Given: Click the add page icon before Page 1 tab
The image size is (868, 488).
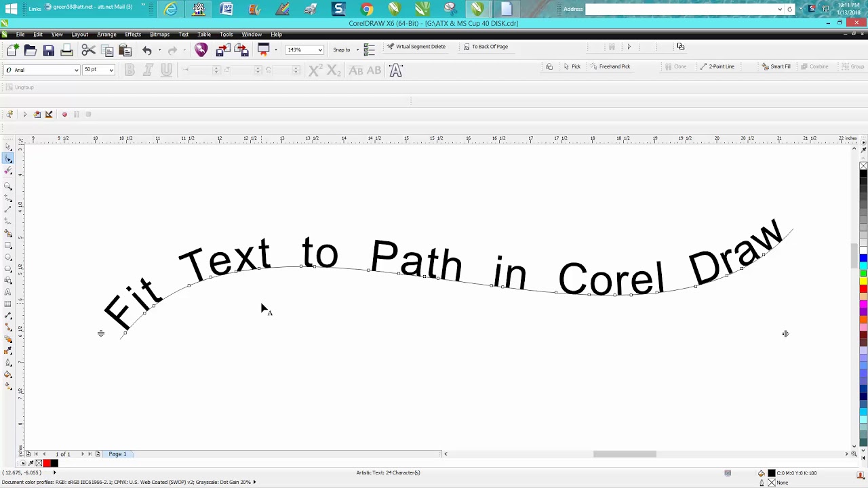Looking at the screenshot, I should coord(98,454).
